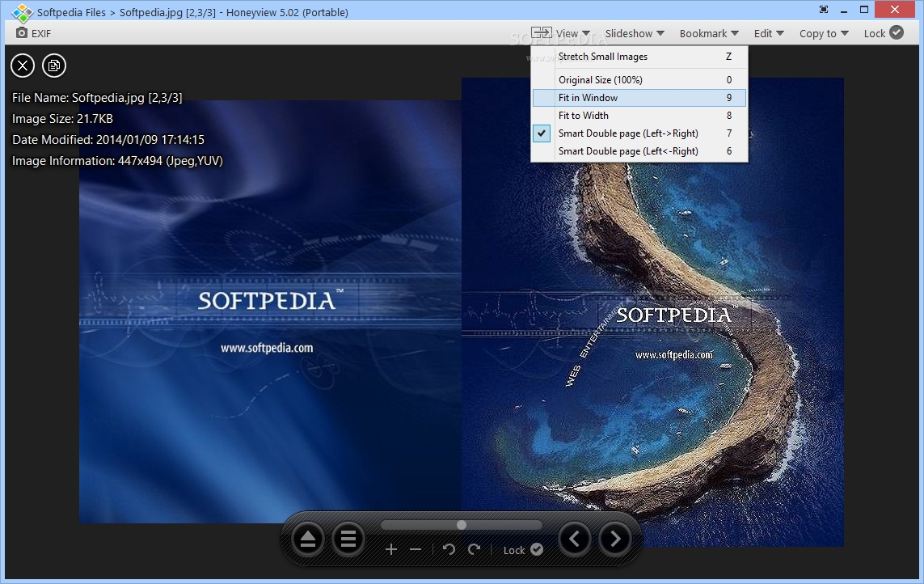Close the image info overlay with X
The image size is (924, 584).
[x=23, y=66]
